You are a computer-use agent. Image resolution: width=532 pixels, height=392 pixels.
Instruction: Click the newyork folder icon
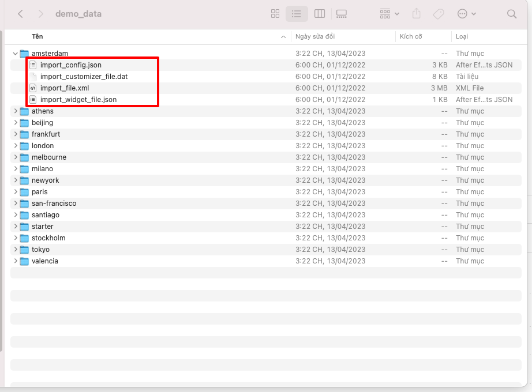click(24, 180)
